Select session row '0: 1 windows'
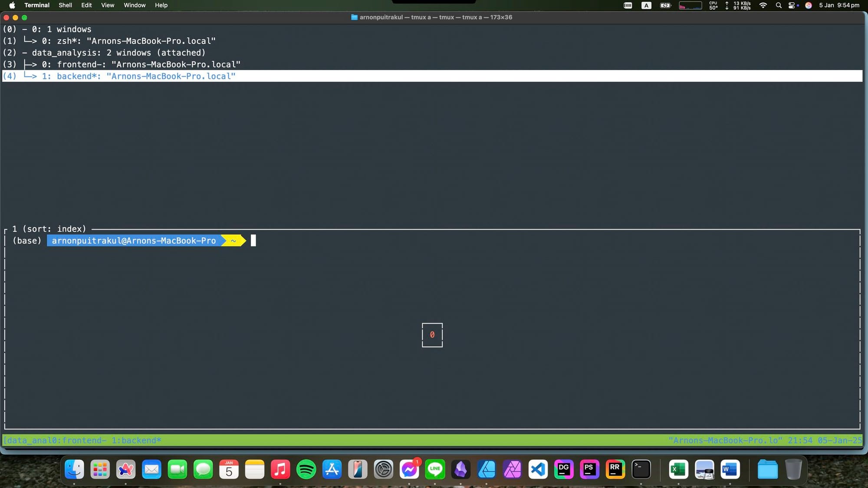The height and width of the screenshot is (488, 868). click(x=432, y=29)
